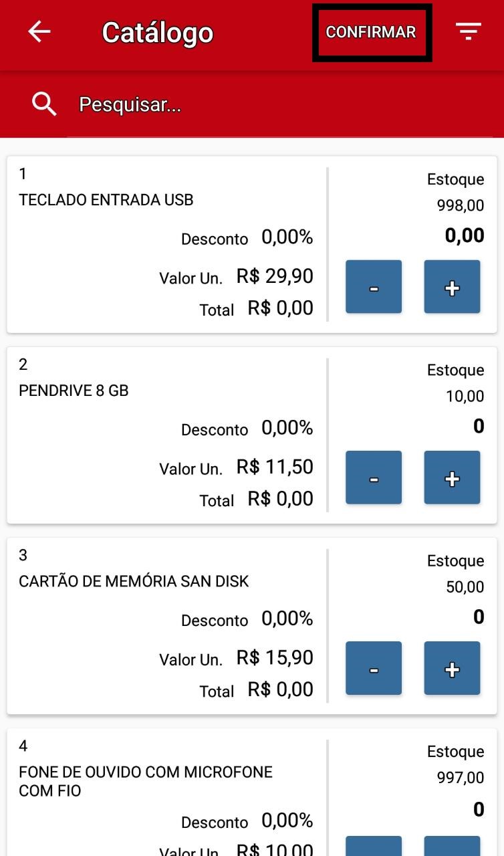Open the CARTÃO DE MEMÓRIA SAN DISK item
Viewport: 504px width, 856px height.
[x=134, y=581]
